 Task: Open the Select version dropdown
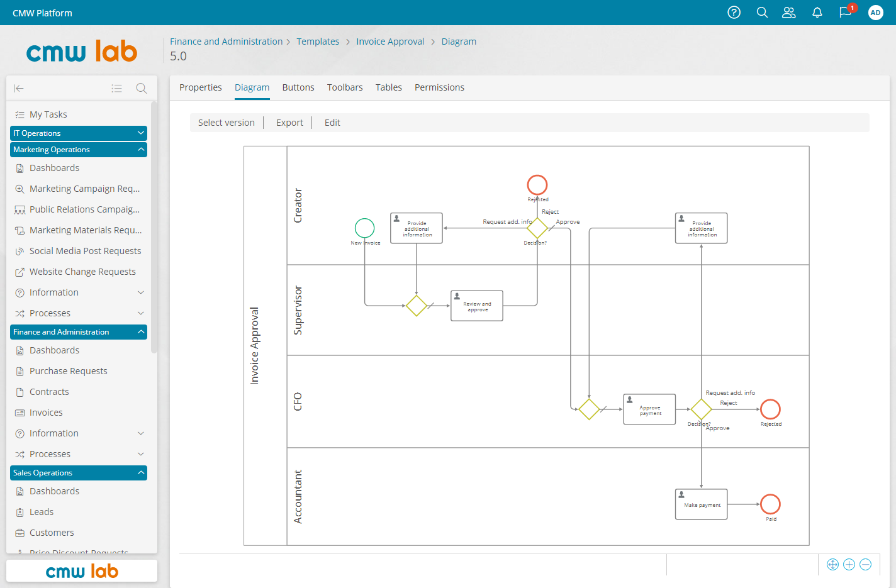pyautogui.click(x=227, y=122)
